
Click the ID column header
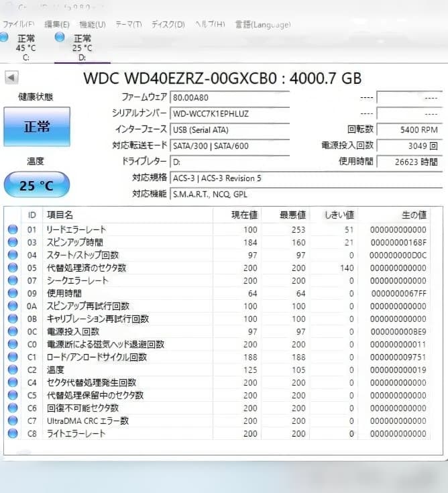click(x=32, y=215)
